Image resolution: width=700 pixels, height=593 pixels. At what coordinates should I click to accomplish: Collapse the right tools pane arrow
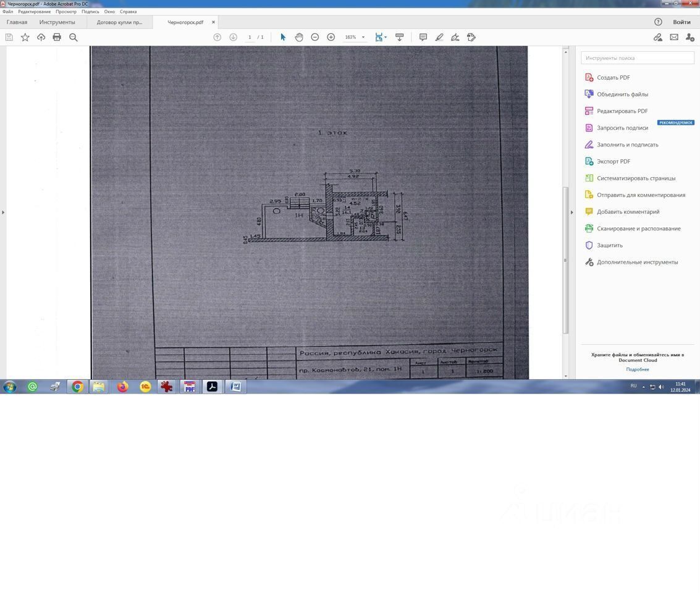pos(571,212)
